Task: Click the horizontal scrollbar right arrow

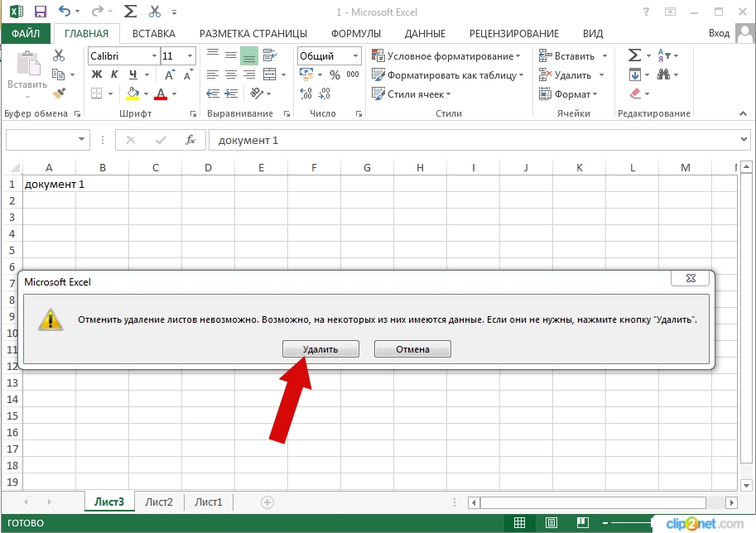Action: [731, 502]
